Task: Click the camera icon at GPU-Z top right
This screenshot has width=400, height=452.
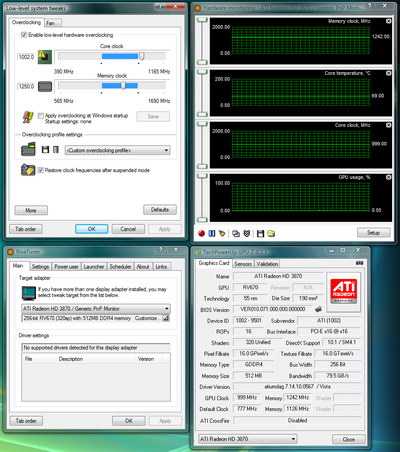Action: pyautogui.click(x=359, y=263)
